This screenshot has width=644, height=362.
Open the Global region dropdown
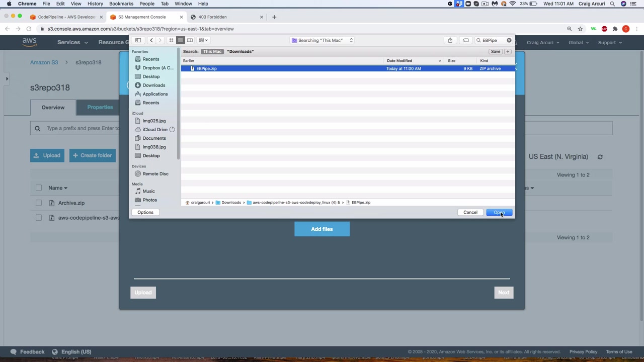[579, 42]
